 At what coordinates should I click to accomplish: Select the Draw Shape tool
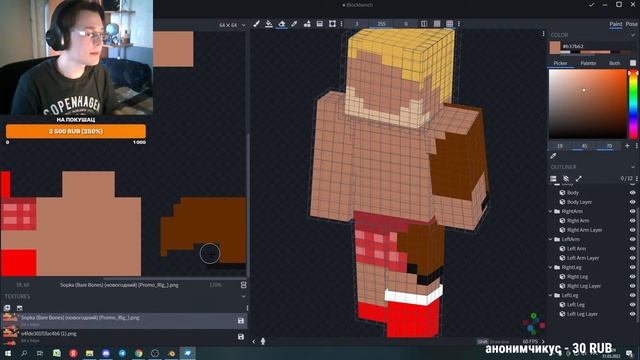click(307, 24)
